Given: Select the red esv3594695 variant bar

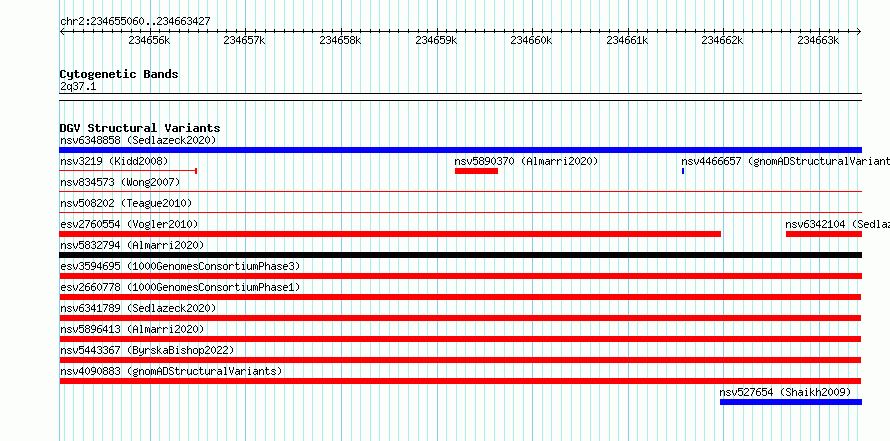Looking at the screenshot, I should coord(460,276).
